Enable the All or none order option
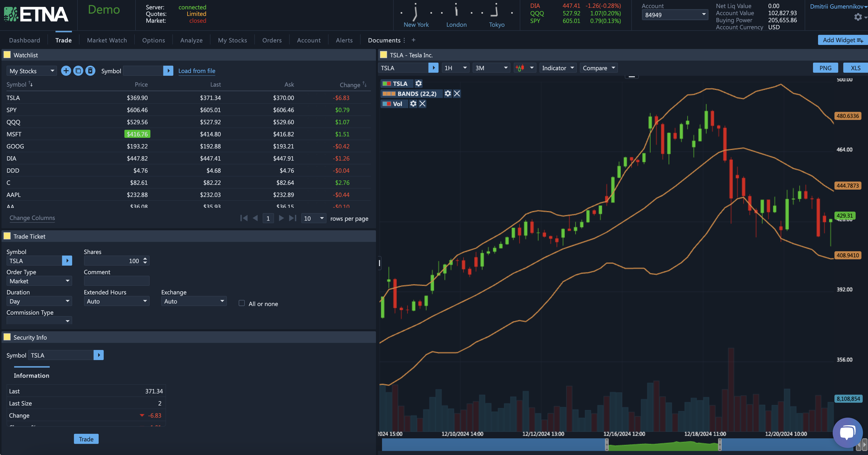This screenshot has width=868, height=455. click(241, 303)
